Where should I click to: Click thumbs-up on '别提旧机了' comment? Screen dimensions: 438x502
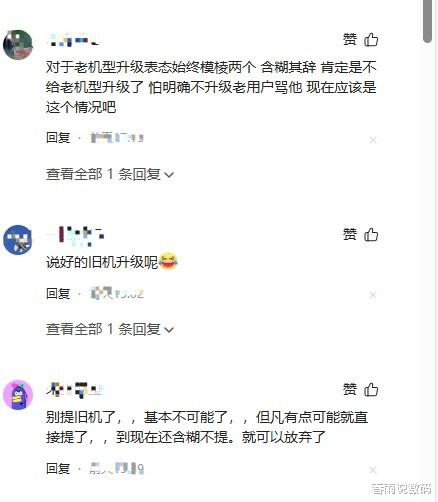pyautogui.click(x=371, y=389)
